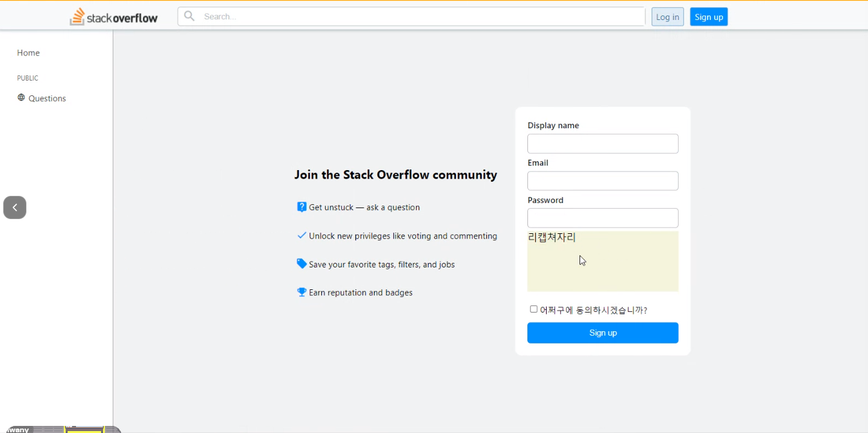The width and height of the screenshot is (868, 433).
Task: Click the Email field label
Action: pyautogui.click(x=538, y=163)
